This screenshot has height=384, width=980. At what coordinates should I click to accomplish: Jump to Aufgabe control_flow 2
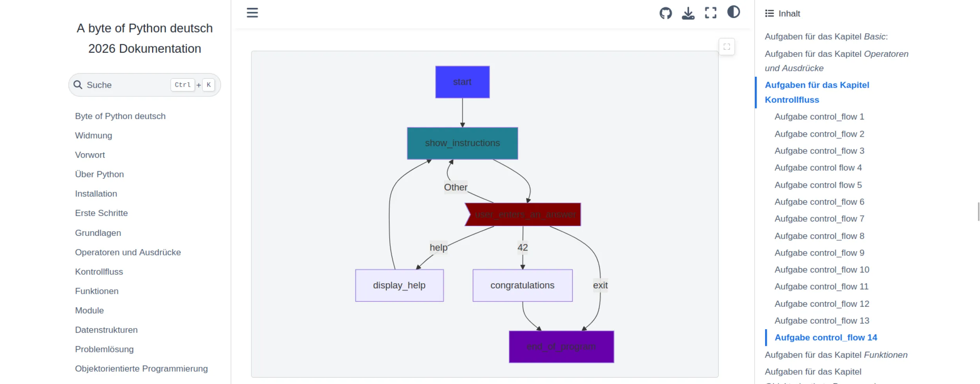pos(819,134)
